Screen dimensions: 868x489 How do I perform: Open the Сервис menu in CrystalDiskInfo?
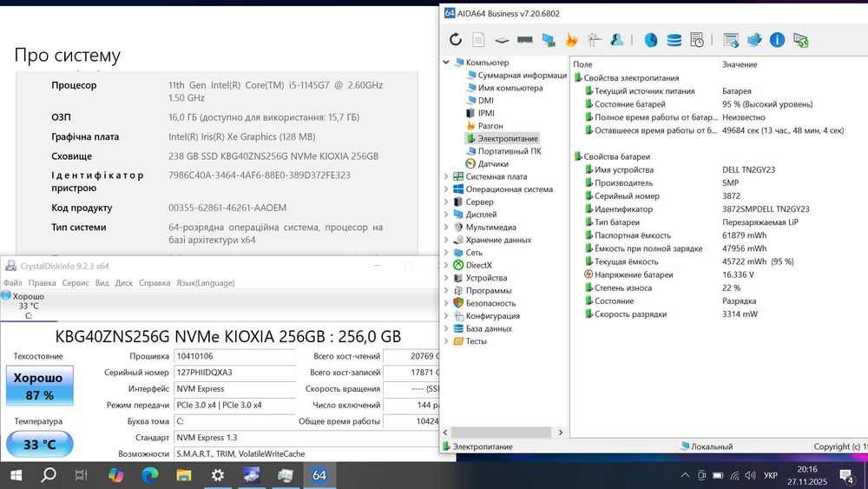tap(76, 282)
